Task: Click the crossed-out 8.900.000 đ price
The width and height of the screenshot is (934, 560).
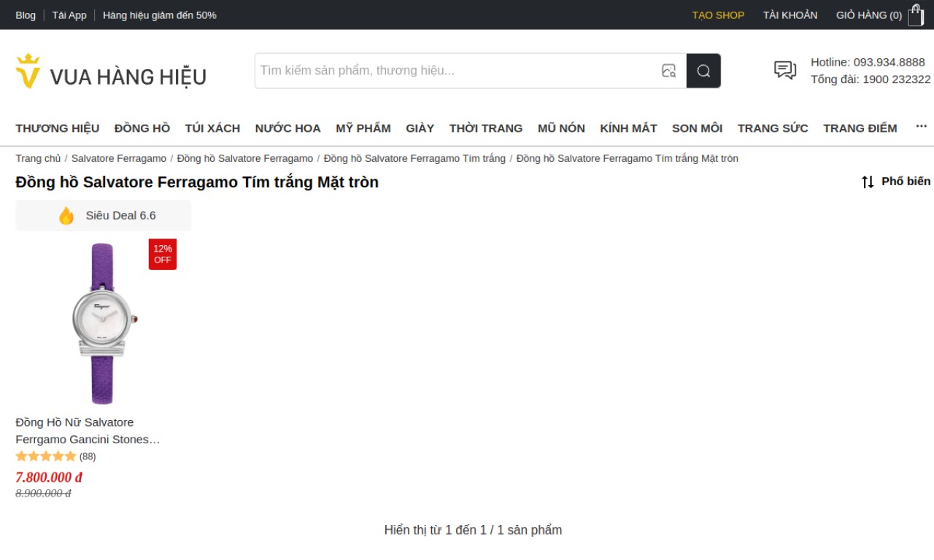Action: tap(43, 494)
